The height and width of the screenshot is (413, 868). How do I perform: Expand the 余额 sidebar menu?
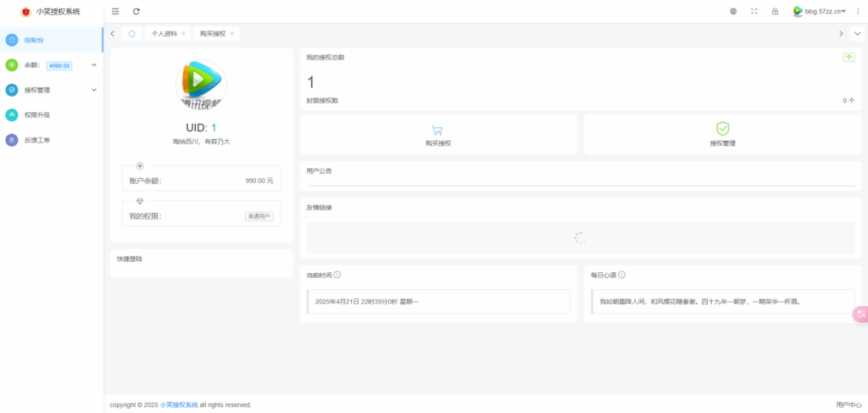pyautogui.click(x=51, y=64)
